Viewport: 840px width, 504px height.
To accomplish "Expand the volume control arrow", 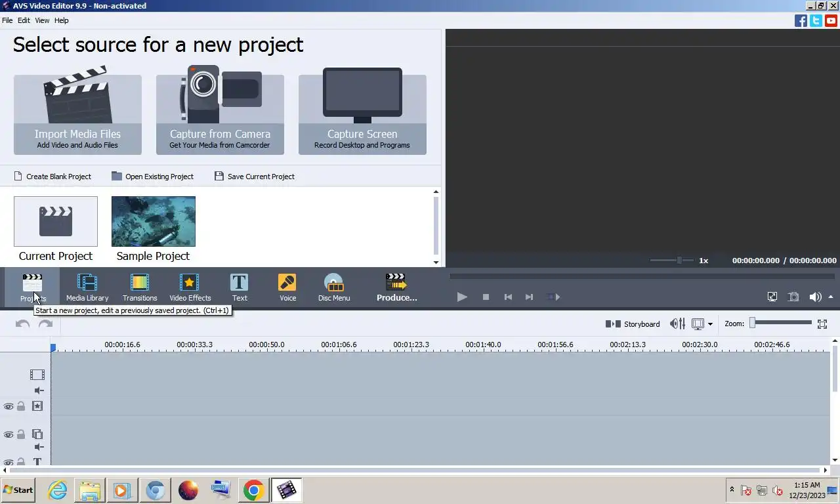I will [x=831, y=297].
